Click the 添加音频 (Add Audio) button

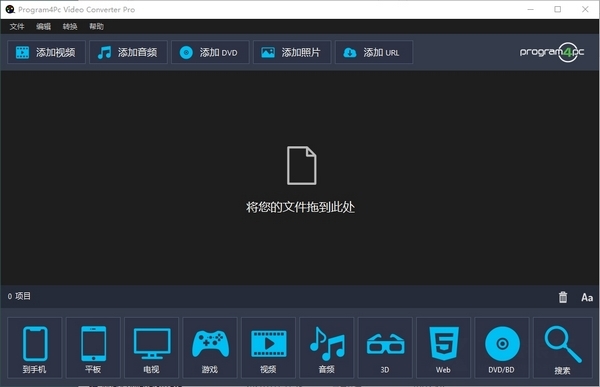(128, 52)
